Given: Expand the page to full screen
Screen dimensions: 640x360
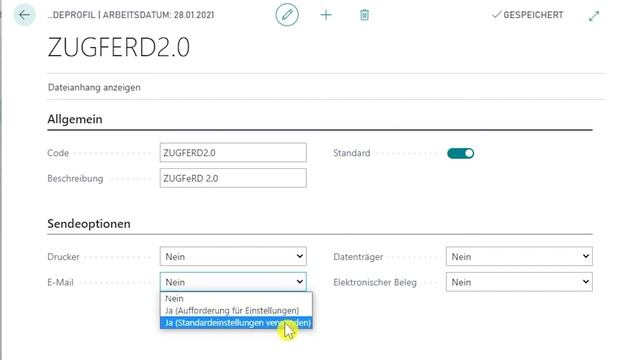Looking at the screenshot, I should (594, 16).
